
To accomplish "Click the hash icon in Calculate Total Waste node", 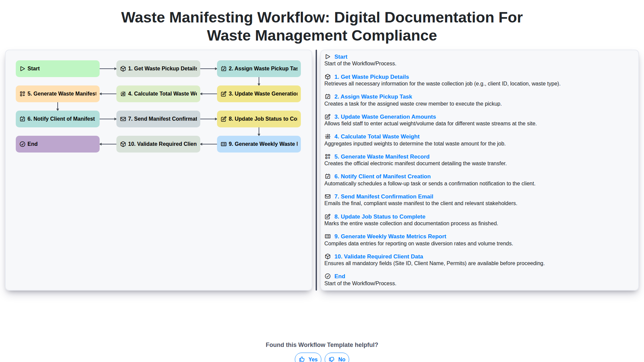I will pos(123,94).
